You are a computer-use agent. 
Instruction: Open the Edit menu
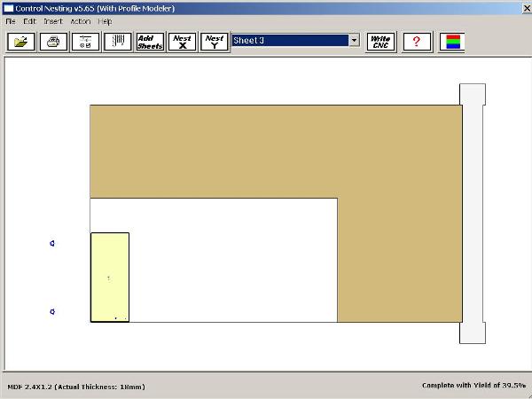coord(30,20)
